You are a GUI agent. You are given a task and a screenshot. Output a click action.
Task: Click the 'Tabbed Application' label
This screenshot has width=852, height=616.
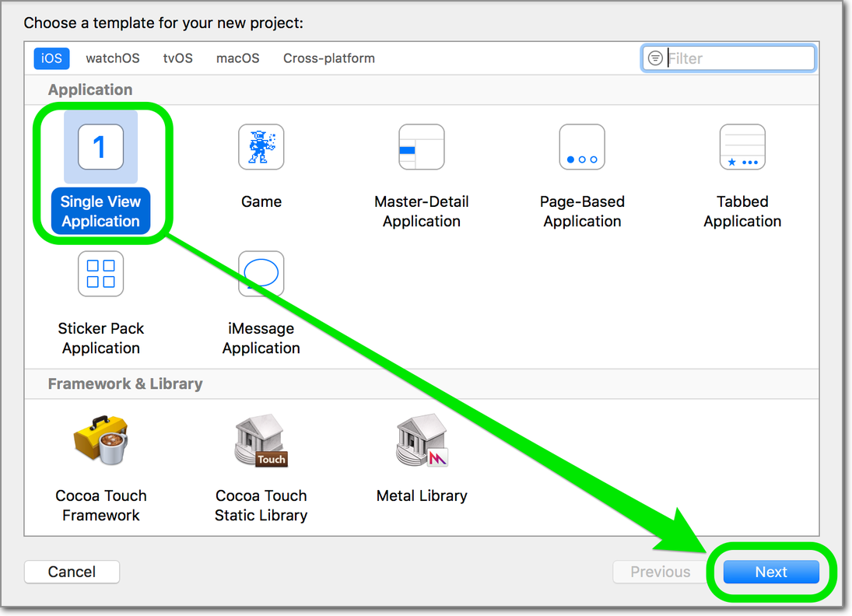742,212
